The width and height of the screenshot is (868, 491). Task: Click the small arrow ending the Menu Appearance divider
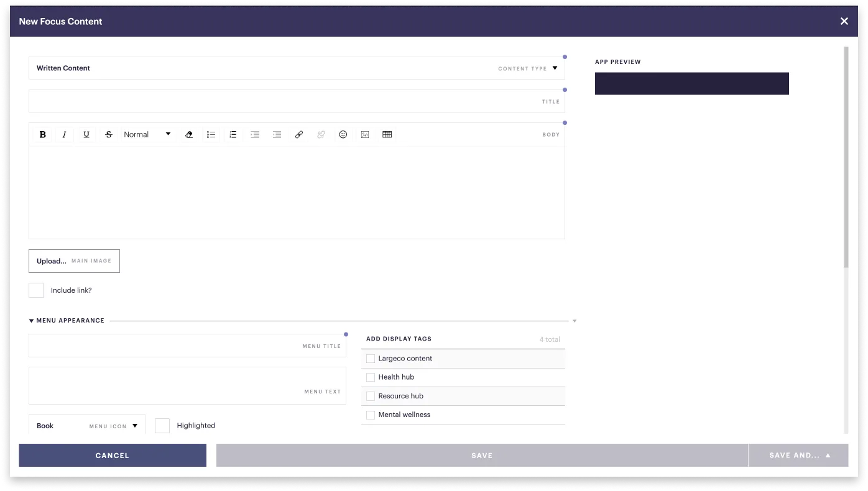(x=575, y=321)
